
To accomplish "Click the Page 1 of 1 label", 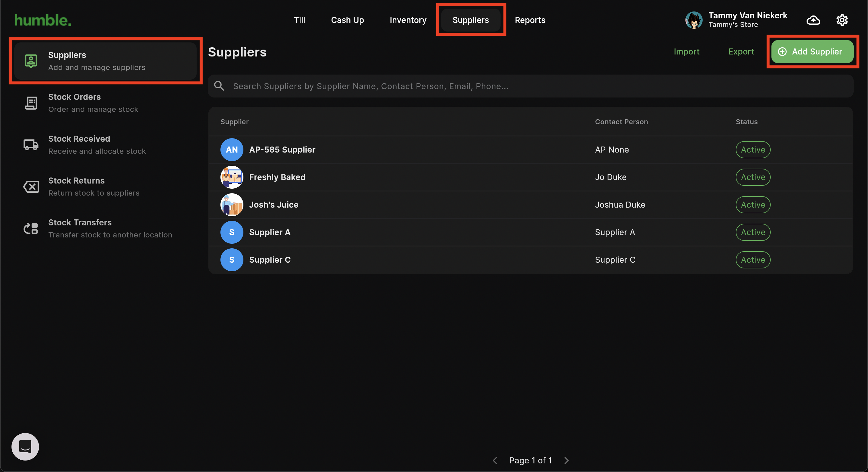I will tap(531, 460).
